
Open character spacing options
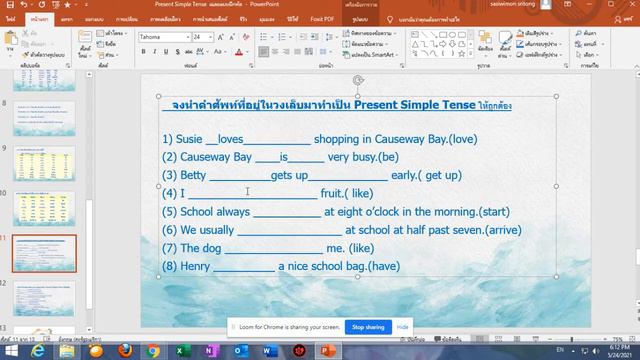[202, 52]
